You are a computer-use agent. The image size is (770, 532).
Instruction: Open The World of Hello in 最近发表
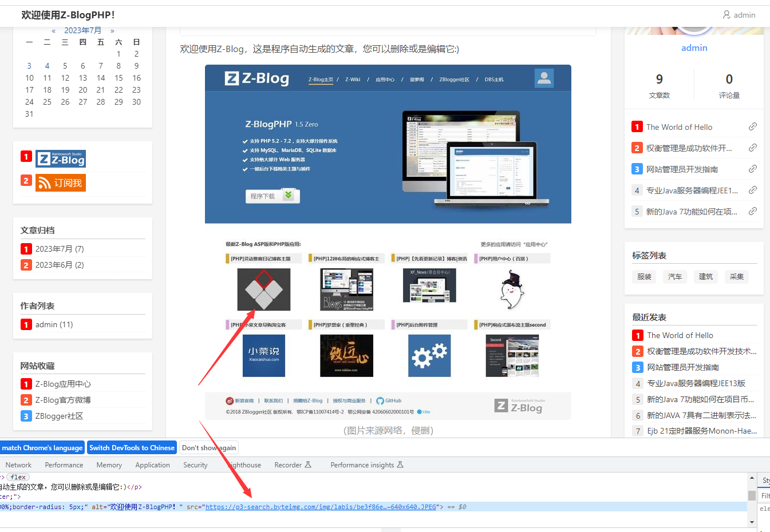tap(680, 335)
